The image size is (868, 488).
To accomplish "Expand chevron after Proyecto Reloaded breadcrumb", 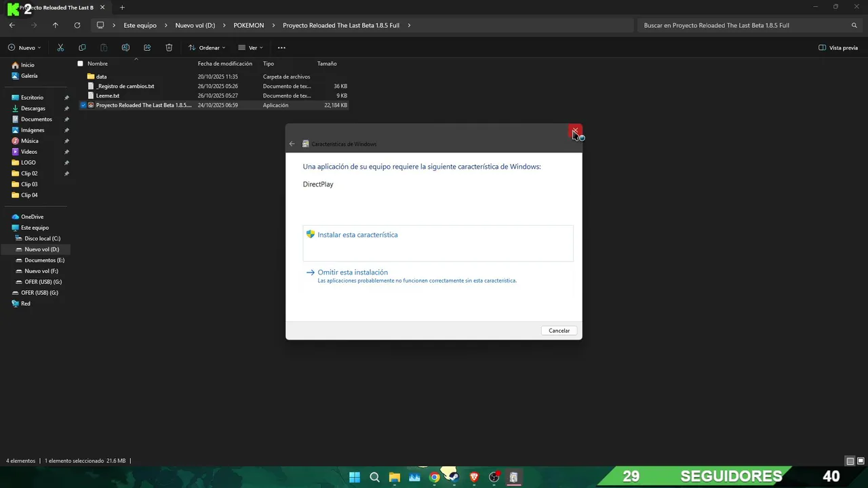I will 409,25.
